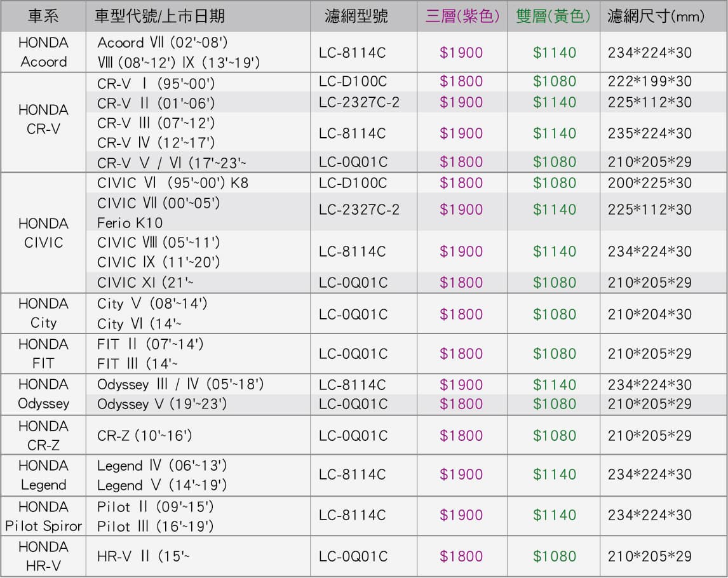Click $1900 in the CR-V II row

pyautogui.click(x=461, y=102)
